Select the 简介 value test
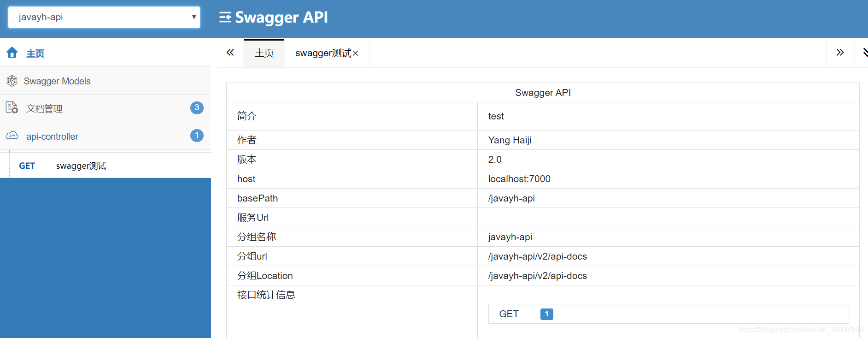 tap(496, 116)
